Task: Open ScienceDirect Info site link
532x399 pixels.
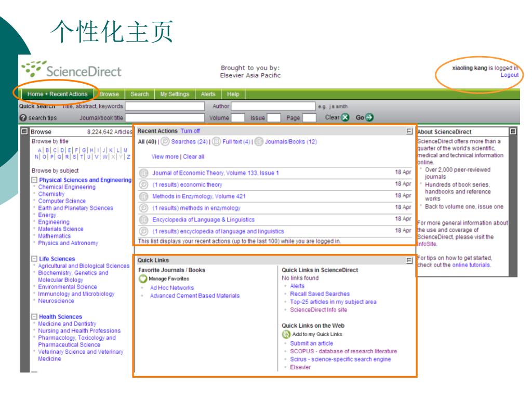Action: (318, 310)
